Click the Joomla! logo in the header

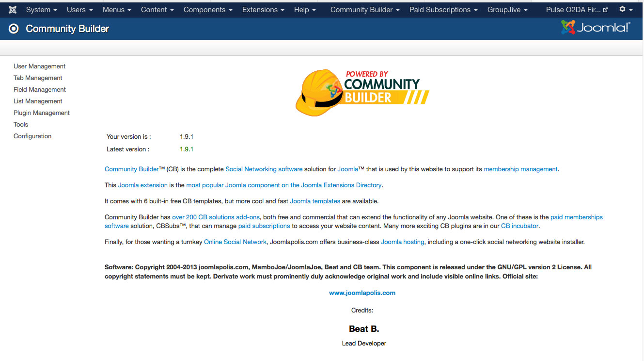pos(596,28)
